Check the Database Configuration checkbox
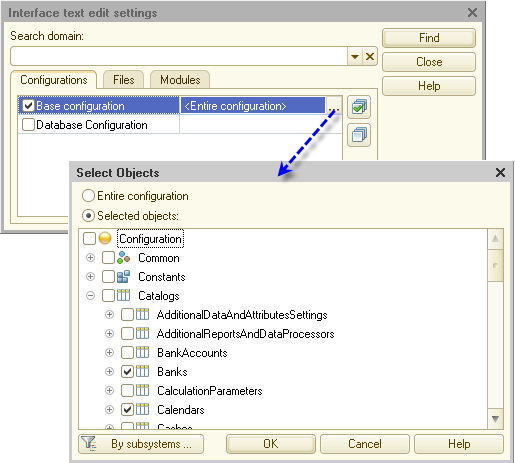The height and width of the screenshot is (463, 515). [28, 125]
